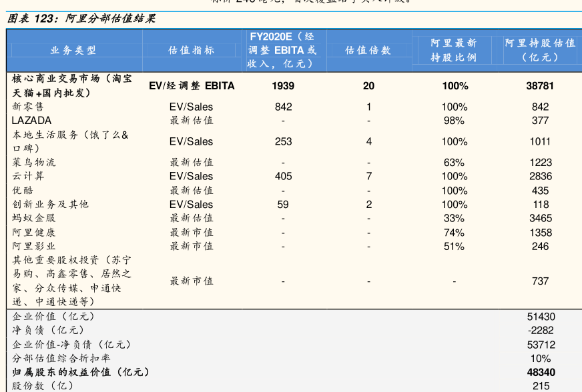Click the 创新业务及其他 row label
This screenshot has height=392, width=582.
[x=51, y=205]
